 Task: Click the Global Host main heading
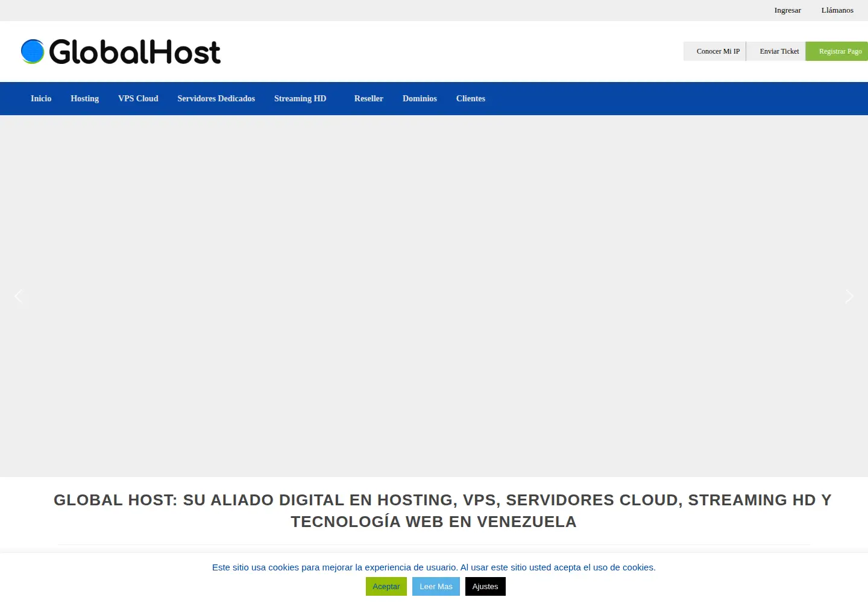442,511
